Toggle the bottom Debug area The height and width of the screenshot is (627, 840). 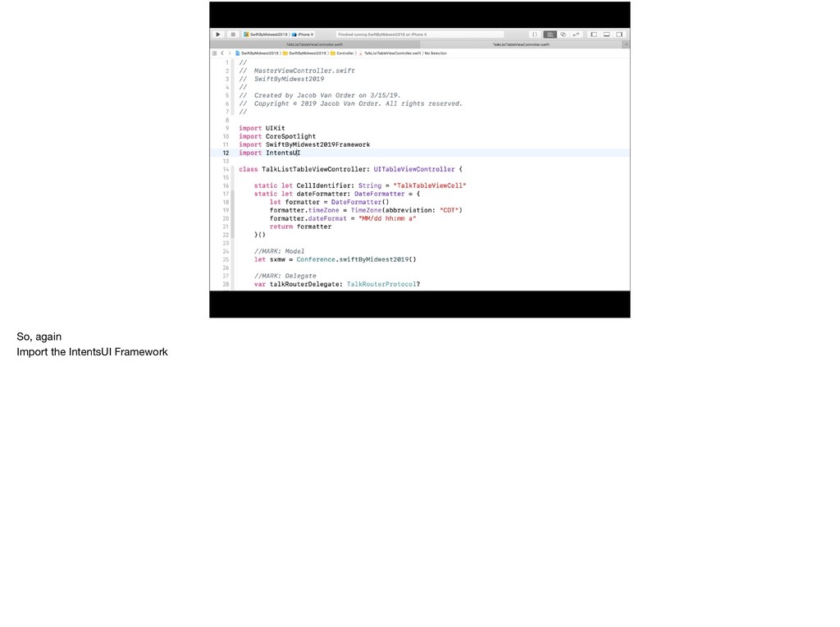(x=606, y=34)
